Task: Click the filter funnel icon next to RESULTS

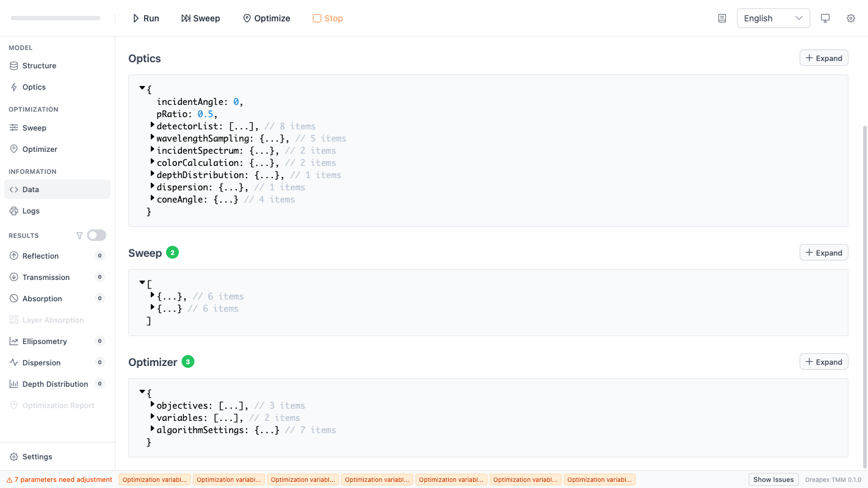Action: tap(79, 235)
